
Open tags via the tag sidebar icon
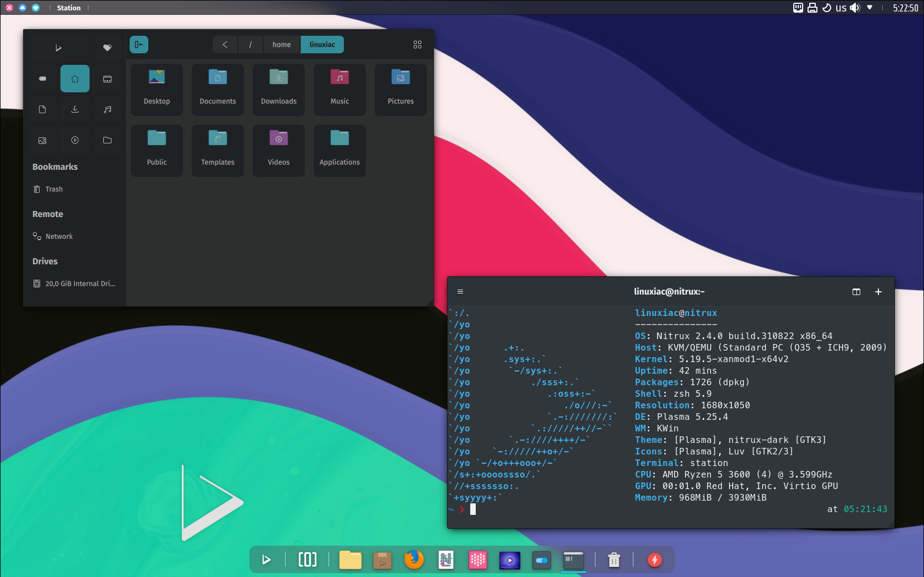click(42, 79)
